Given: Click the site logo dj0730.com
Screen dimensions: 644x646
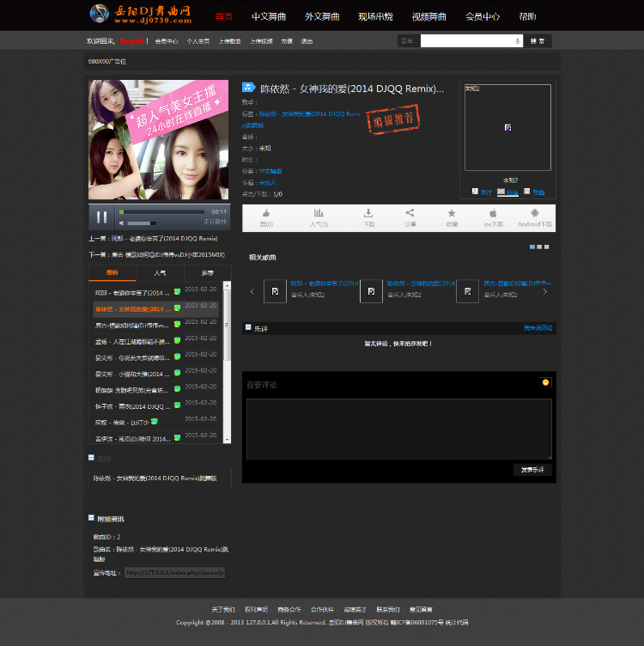Looking at the screenshot, I should [x=141, y=14].
